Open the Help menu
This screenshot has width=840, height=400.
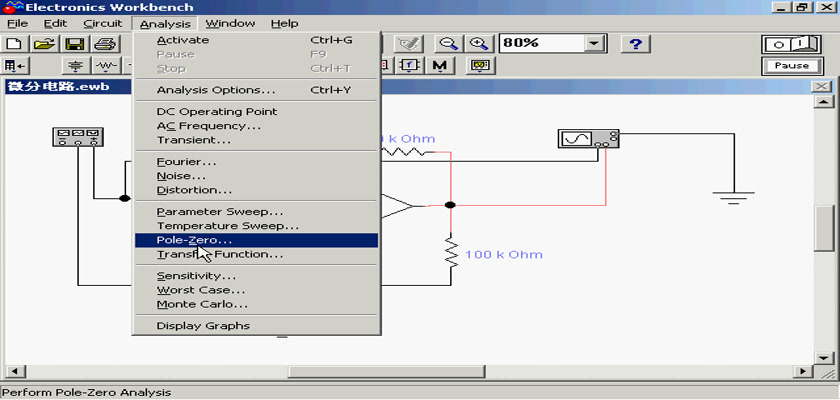pos(284,24)
